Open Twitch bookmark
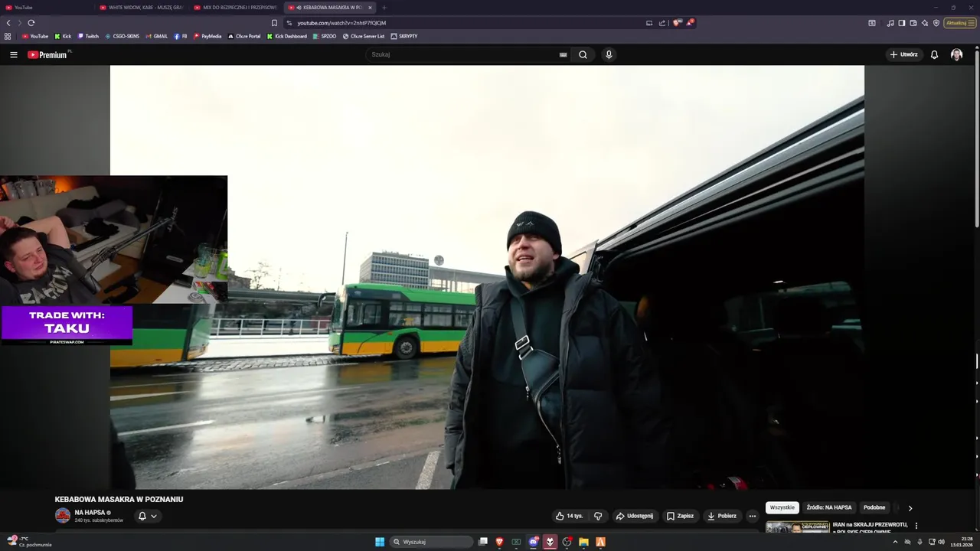The image size is (980, 551). click(x=88, y=36)
